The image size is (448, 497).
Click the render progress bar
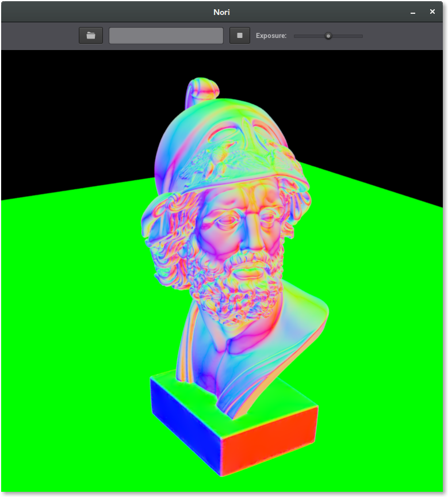click(166, 36)
